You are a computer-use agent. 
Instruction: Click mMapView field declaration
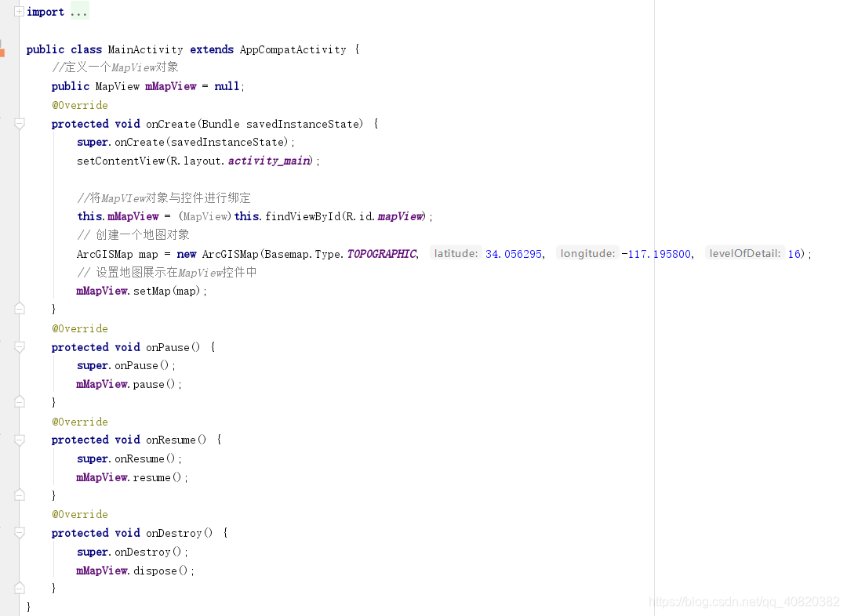pos(171,86)
